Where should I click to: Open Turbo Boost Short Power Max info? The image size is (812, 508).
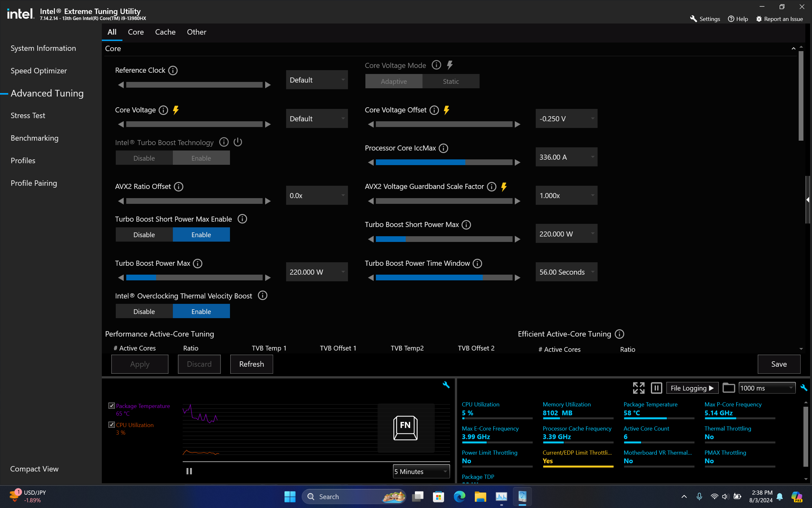coord(466,225)
